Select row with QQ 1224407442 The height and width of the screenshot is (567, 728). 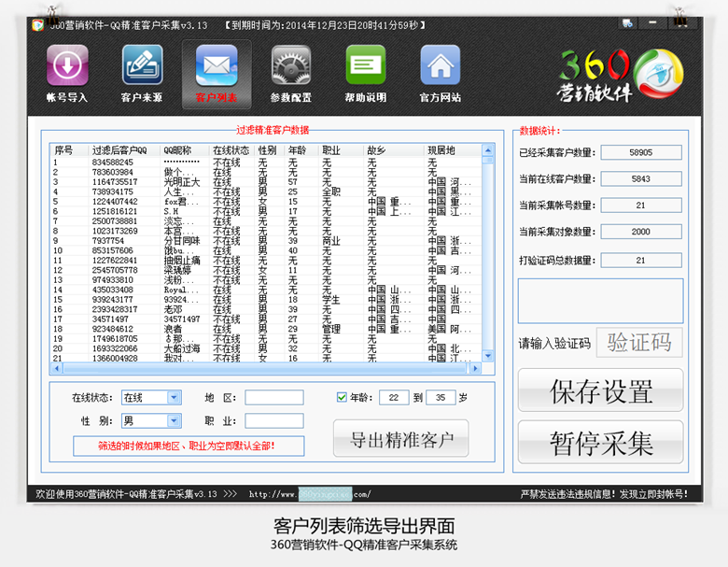(x=266, y=201)
